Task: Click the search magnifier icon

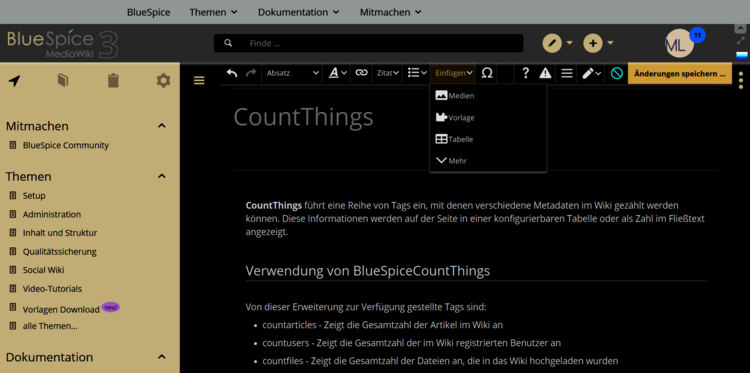Action: 229,44
